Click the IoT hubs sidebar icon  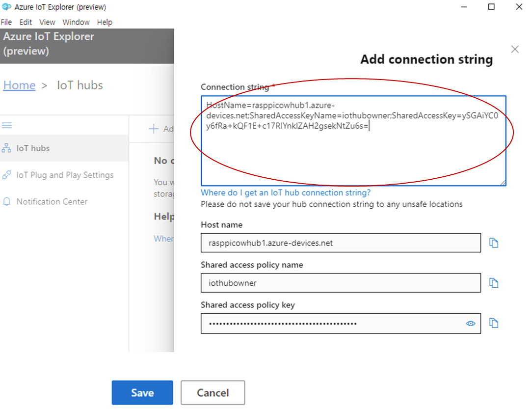click(7, 148)
